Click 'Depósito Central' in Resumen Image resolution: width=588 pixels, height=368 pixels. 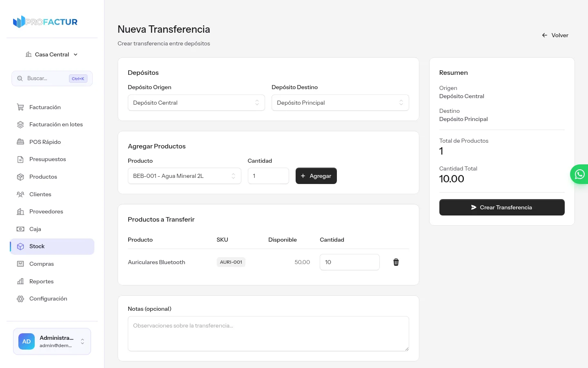[x=462, y=96]
